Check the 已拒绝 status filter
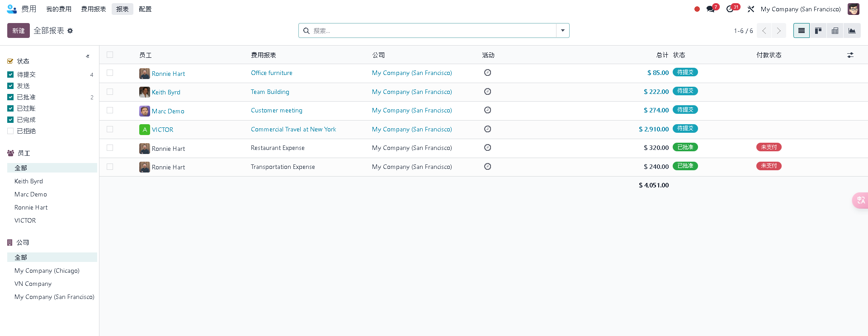Viewport: 868px width, 336px height. coord(10,131)
